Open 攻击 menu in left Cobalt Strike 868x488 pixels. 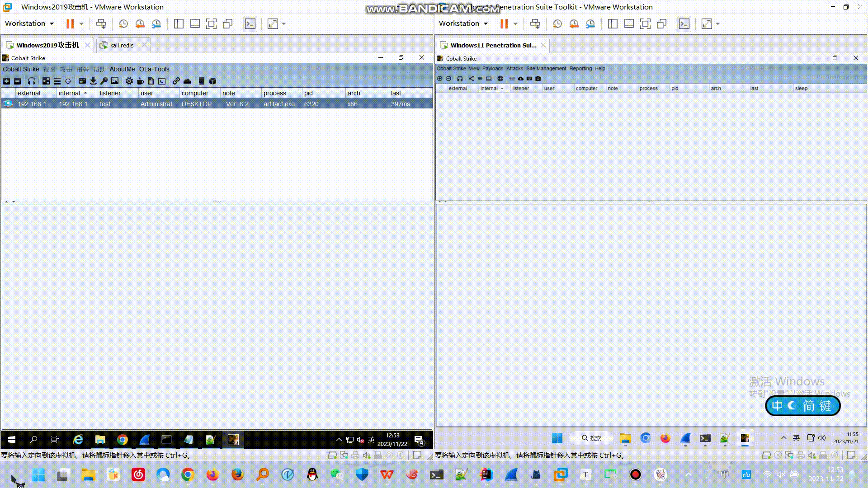click(66, 69)
